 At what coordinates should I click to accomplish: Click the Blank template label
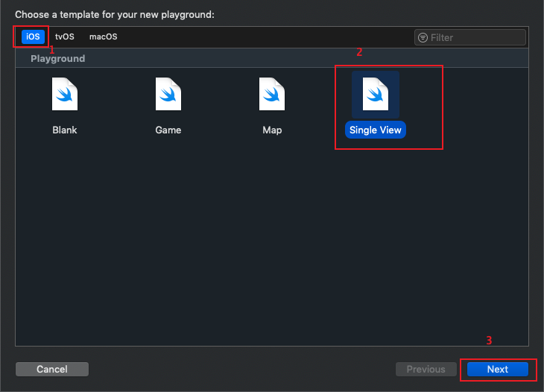click(65, 130)
